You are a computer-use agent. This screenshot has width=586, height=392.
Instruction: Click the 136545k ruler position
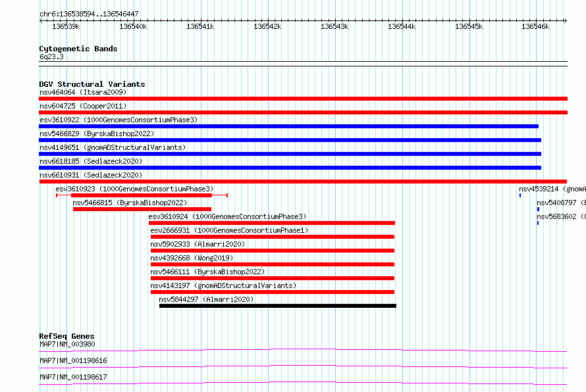[469, 26]
